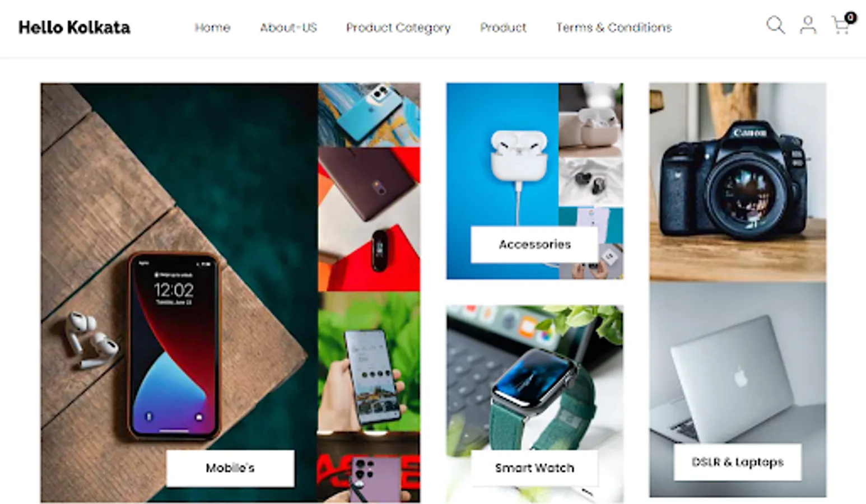Open the shopping cart icon
866x504 pixels.
click(840, 25)
